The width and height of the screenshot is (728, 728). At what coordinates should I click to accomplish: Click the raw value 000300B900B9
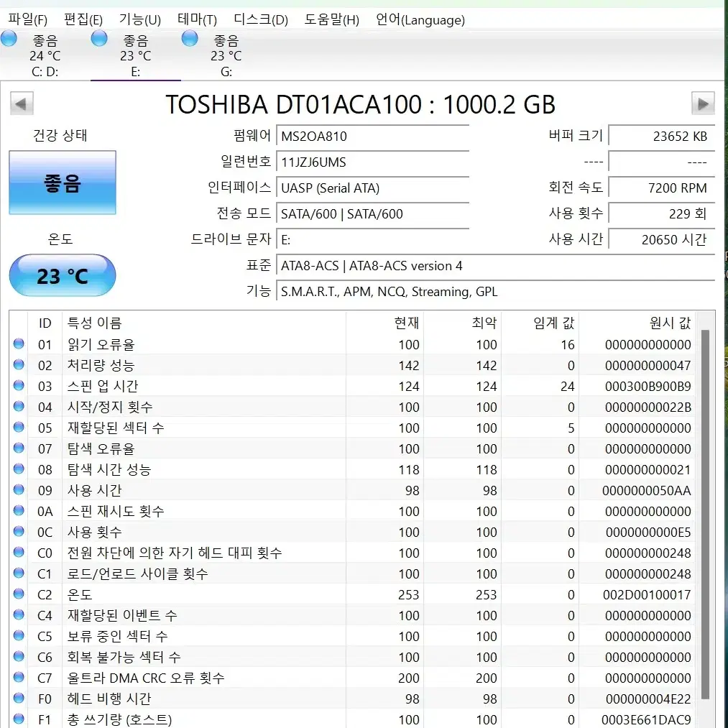click(x=648, y=387)
